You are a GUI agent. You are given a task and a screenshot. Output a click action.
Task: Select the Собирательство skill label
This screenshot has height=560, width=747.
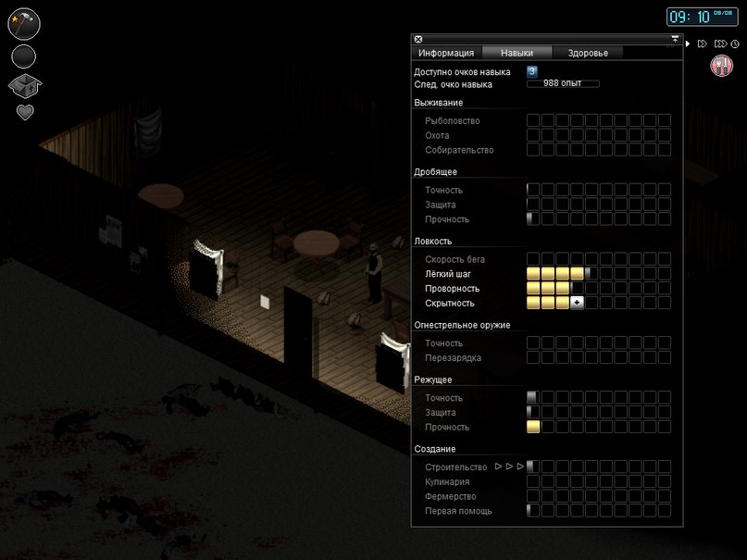(459, 151)
